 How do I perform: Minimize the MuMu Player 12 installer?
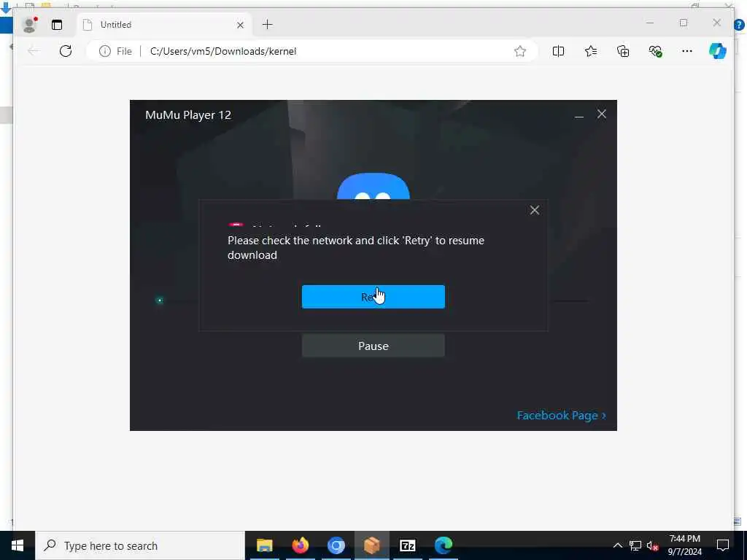578,114
